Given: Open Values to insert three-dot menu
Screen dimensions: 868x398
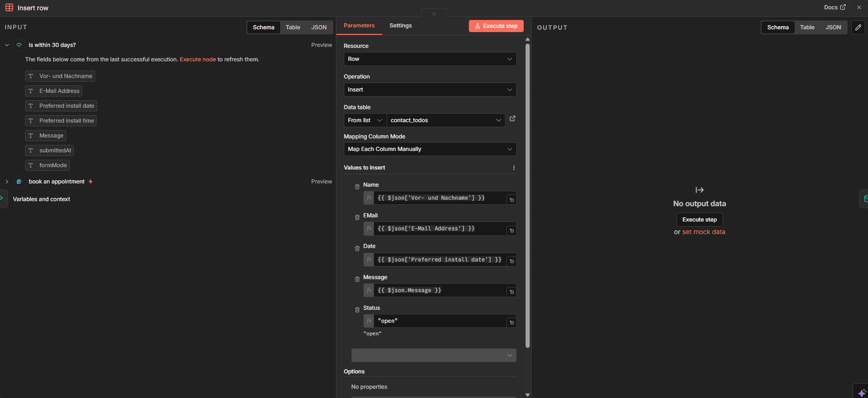Looking at the screenshot, I should (x=513, y=168).
